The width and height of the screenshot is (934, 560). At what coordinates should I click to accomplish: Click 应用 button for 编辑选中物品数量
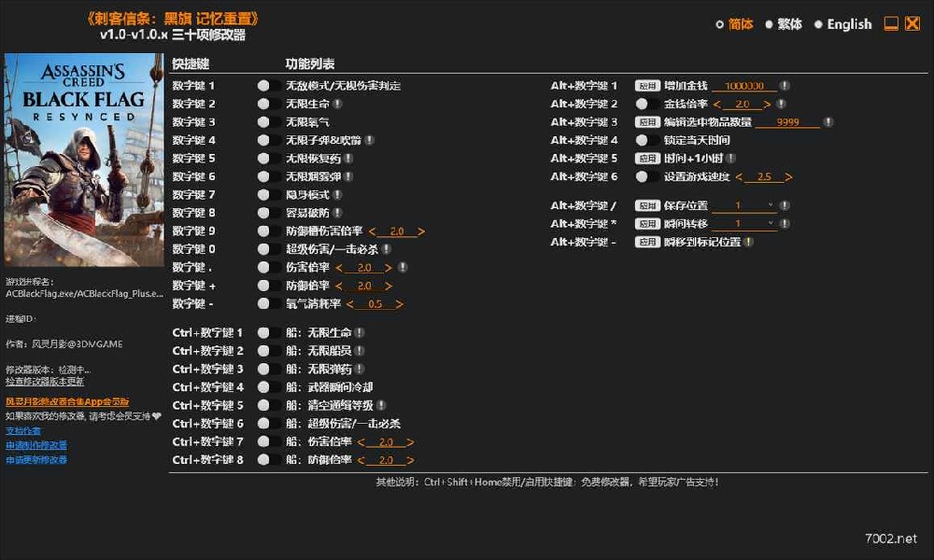coord(647,122)
